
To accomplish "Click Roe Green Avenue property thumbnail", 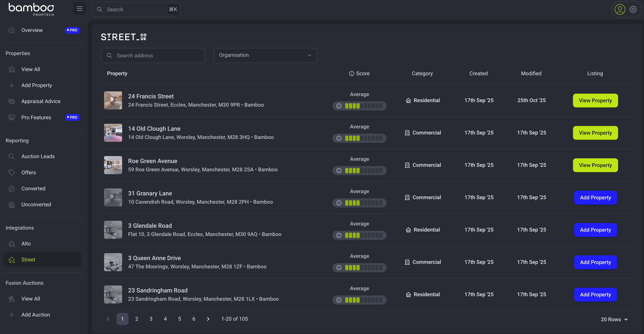I will click(x=113, y=165).
